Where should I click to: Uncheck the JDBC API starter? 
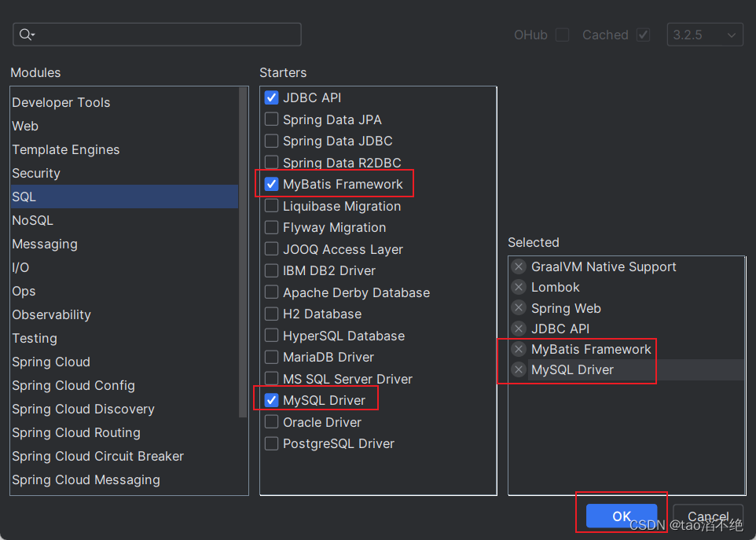pos(271,98)
